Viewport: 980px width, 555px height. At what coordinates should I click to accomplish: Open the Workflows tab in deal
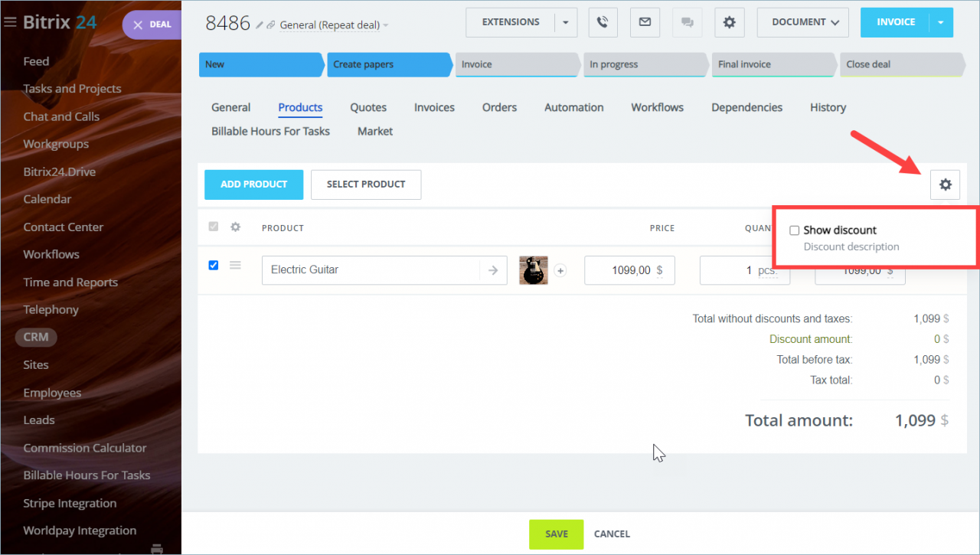[657, 107]
